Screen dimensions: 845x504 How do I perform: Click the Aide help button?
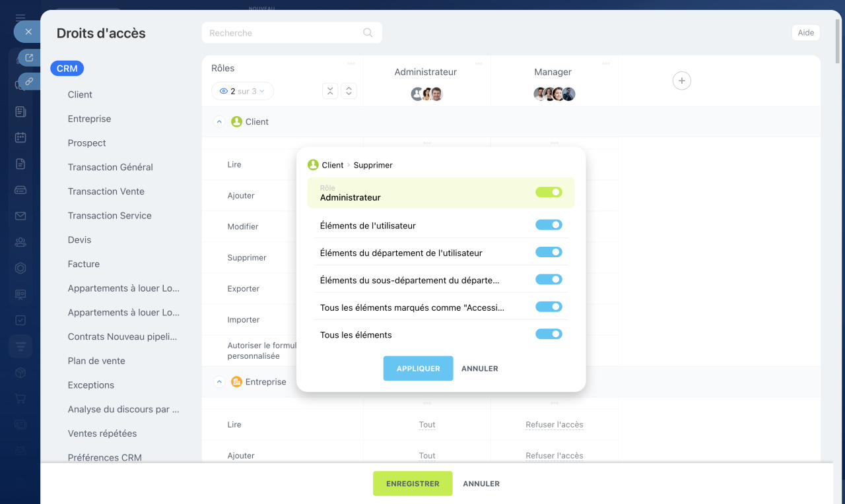click(805, 33)
